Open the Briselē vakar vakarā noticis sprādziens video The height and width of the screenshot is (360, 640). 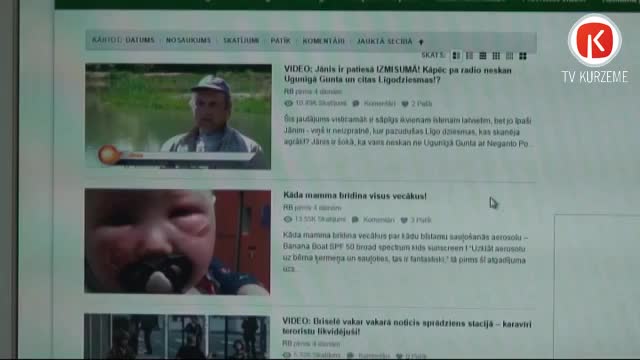[x=407, y=327]
